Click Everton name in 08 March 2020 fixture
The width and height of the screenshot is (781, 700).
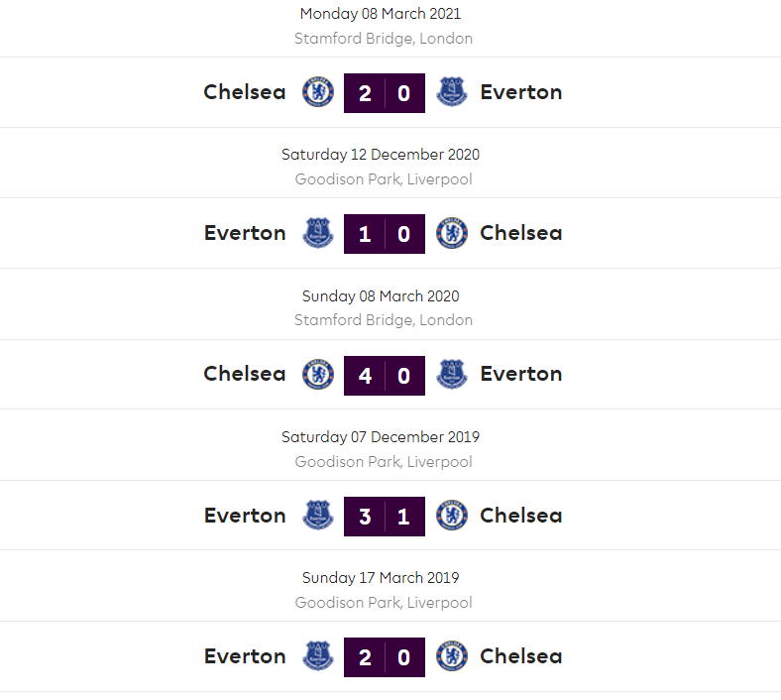(x=521, y=374)
